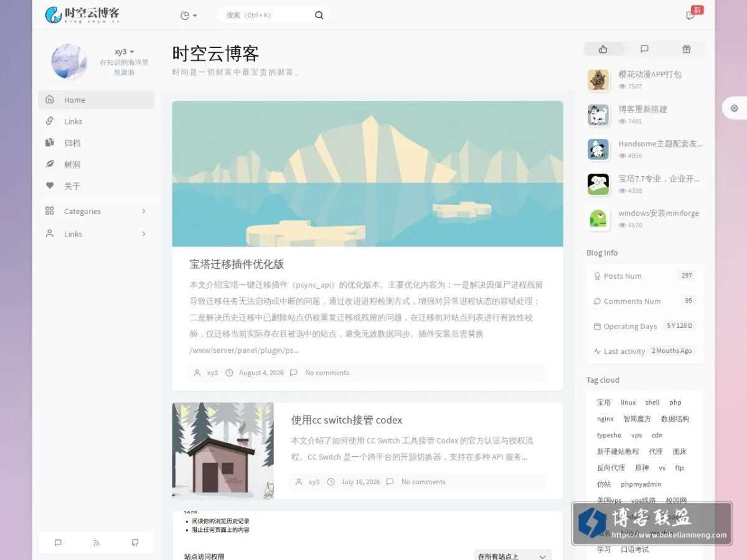The image size is (747, 560).
Task: Click the cabin thumbnail of codex post
Action: (x=223, y=450)
